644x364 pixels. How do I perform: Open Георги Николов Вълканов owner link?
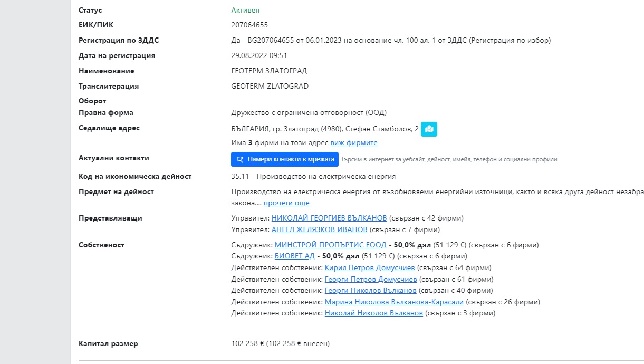coord(371,291)
